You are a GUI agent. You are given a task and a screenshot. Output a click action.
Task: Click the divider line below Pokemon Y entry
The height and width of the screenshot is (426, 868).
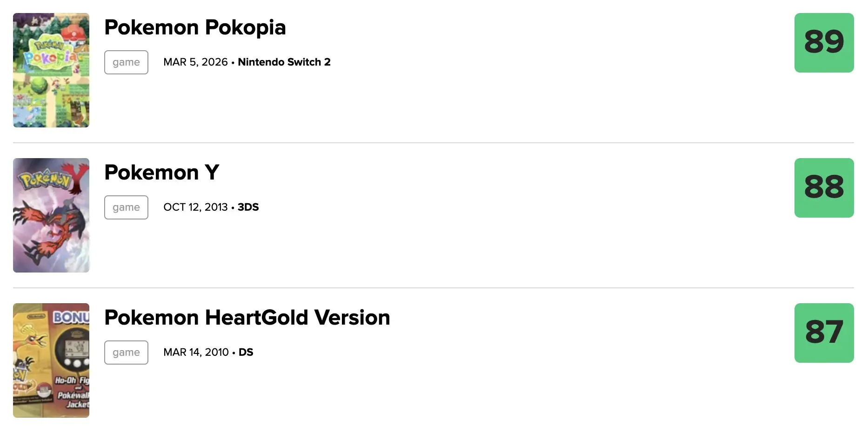[x=434, y=288]
